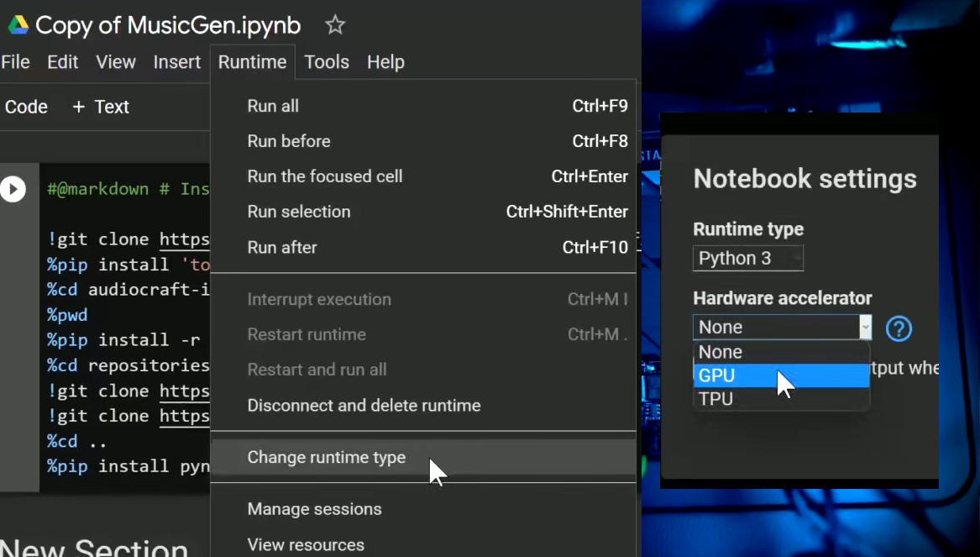This screenshot has height=557, width=980.
Task: Pick GPU option in accelerator list
Action: click(781, 375)
